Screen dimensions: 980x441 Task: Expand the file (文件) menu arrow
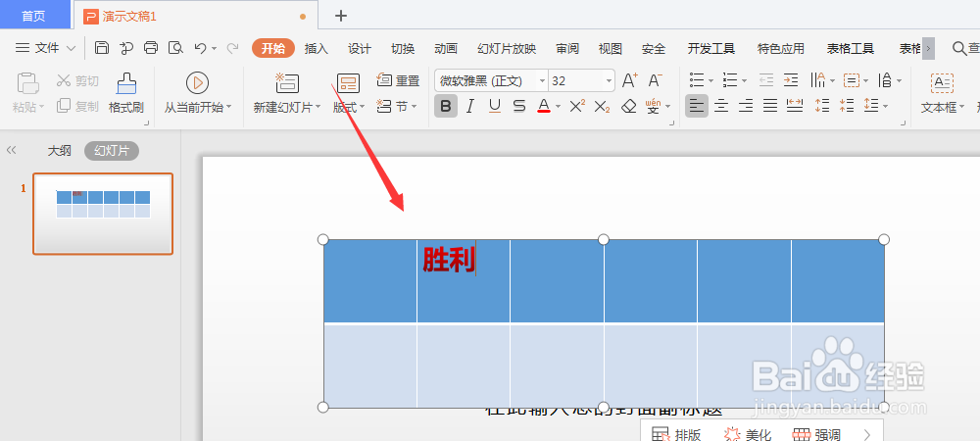click(71, 48)
